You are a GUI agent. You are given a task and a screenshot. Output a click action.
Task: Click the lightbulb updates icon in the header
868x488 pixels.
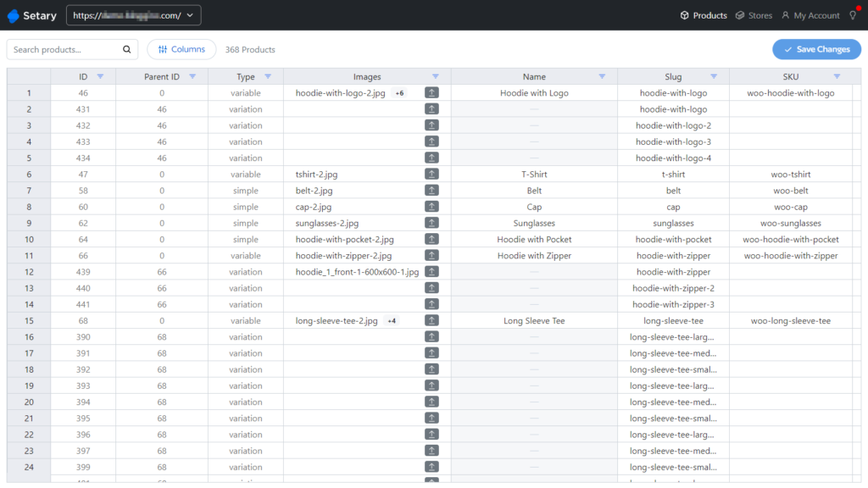tap(853, 14)
